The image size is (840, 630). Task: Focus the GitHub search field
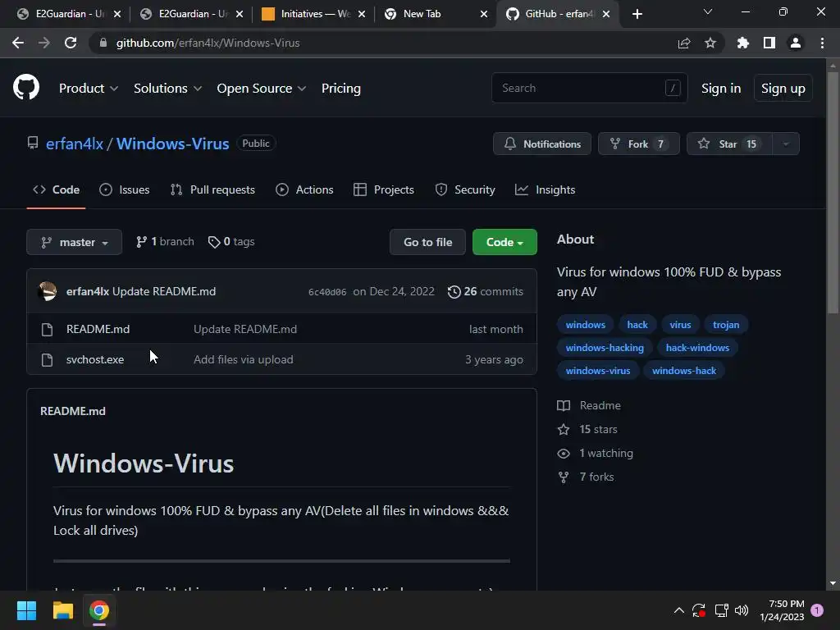click(x=589, y=88)
